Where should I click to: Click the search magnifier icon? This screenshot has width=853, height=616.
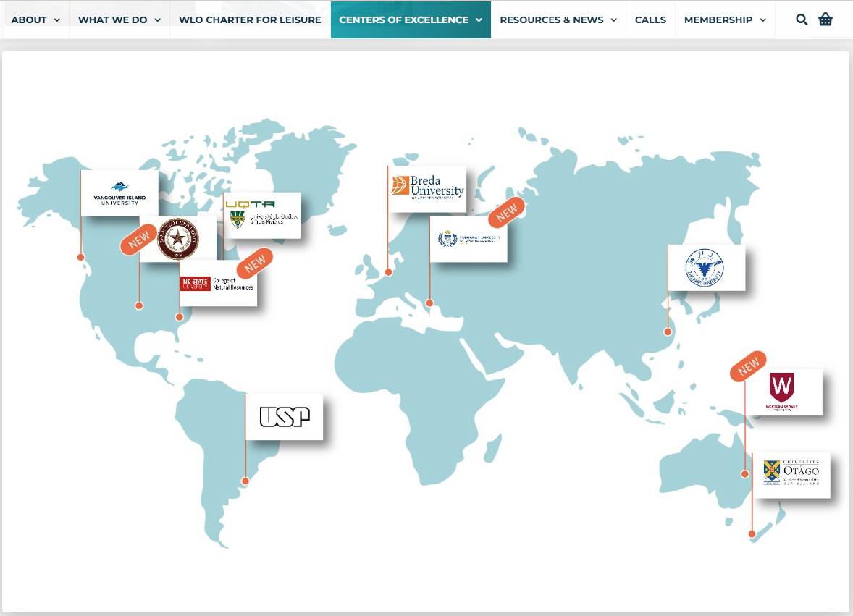802,20
